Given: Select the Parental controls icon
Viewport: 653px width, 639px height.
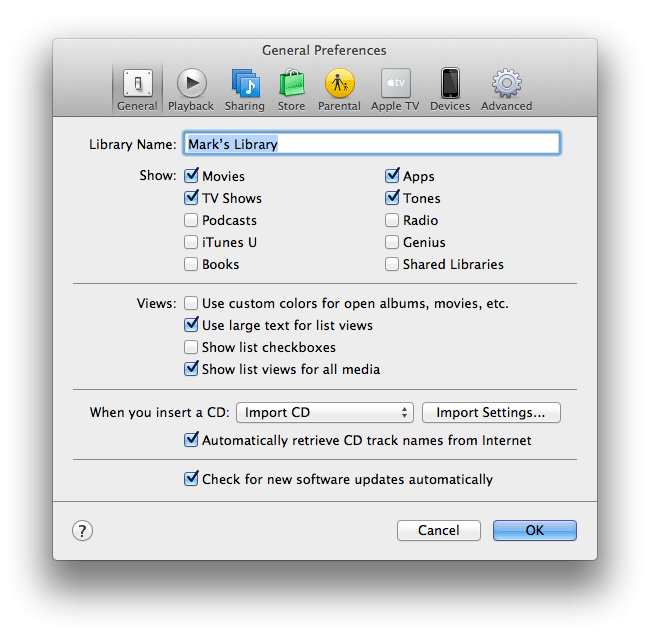Looking at the screenshot, I should pyautogui.click(x=339, y=88).
